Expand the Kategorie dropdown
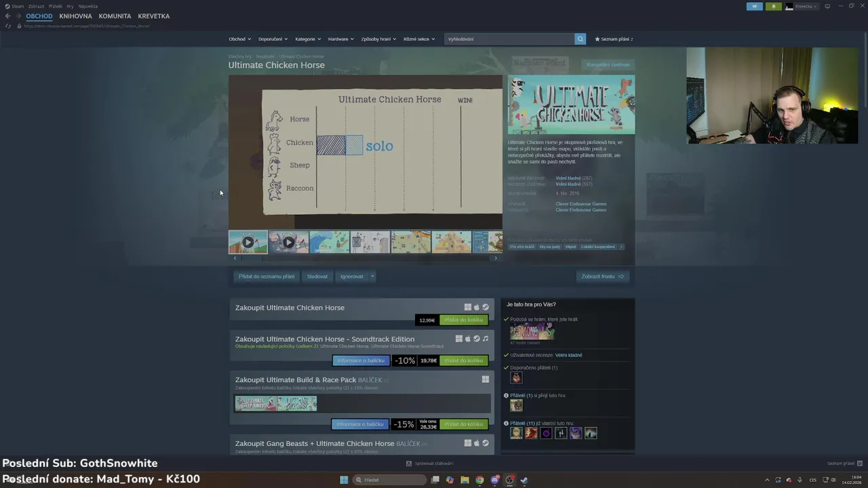Screen dimensions: 868x488 (x=309, y=39)
